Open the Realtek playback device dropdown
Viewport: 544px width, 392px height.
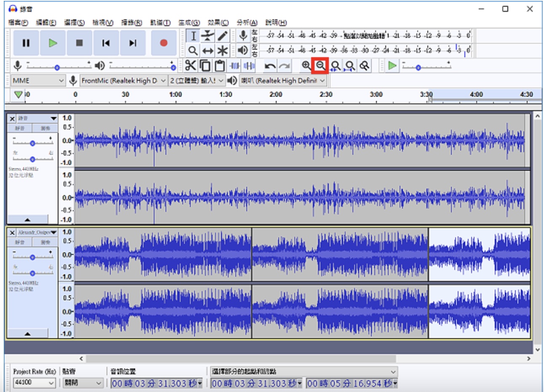click(x=283, y=80)
